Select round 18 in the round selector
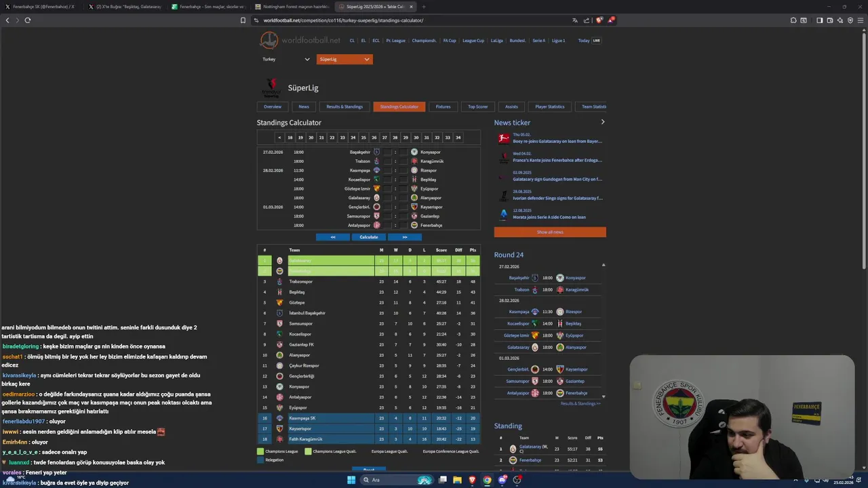Screen dimensions: 868x488 (x=290, y=138)
